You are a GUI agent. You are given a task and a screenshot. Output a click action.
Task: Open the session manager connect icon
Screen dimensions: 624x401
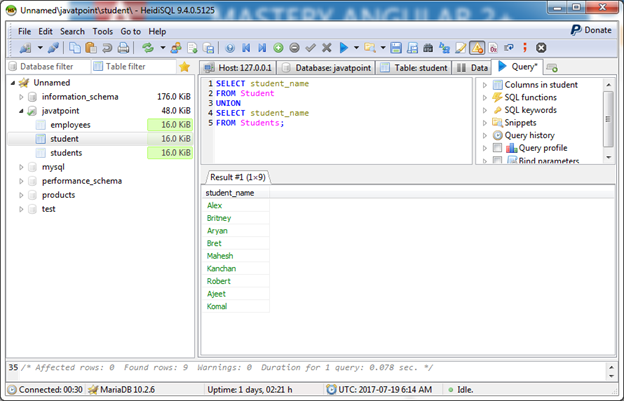pyautogui.click(x=25, y=48)
